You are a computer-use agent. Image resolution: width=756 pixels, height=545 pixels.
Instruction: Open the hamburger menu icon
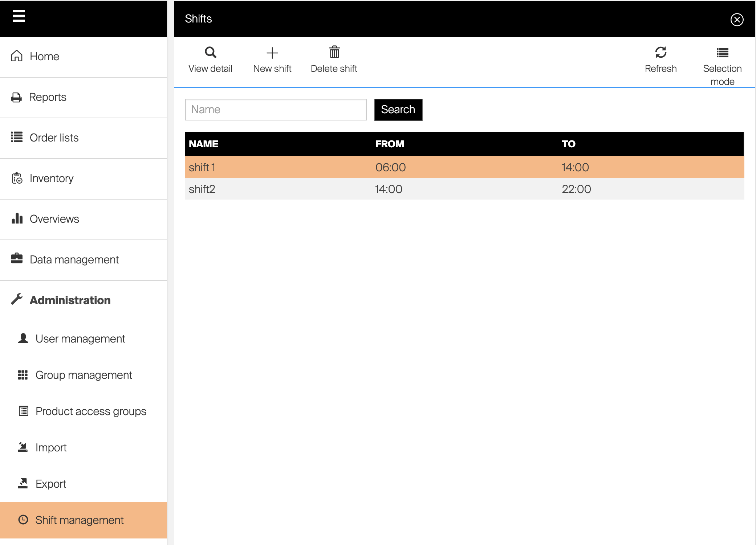(19, 16)
